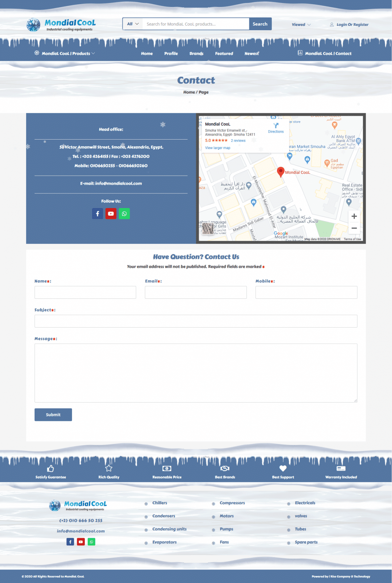The image size is (392, 583).
Task: Zoom out the map with minus button
Action: click(354, 228)
